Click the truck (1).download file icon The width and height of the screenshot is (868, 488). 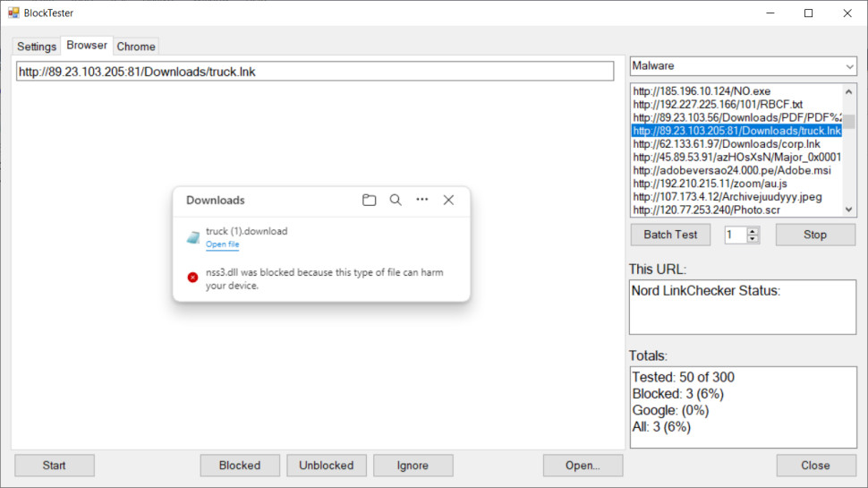point(192,237)
